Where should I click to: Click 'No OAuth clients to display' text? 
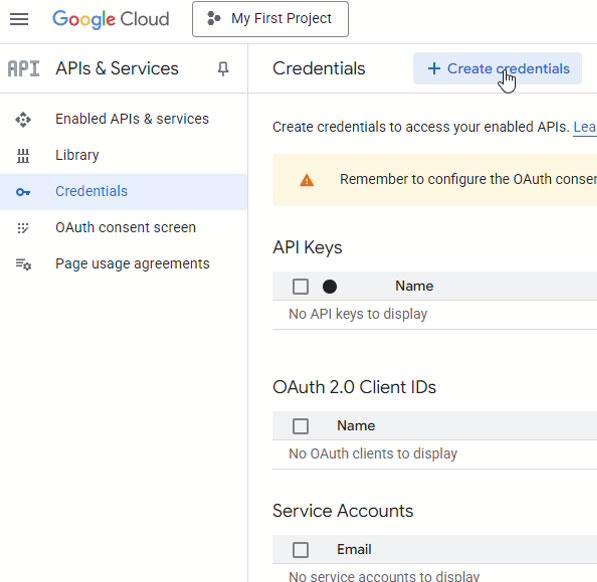(373, 454)
